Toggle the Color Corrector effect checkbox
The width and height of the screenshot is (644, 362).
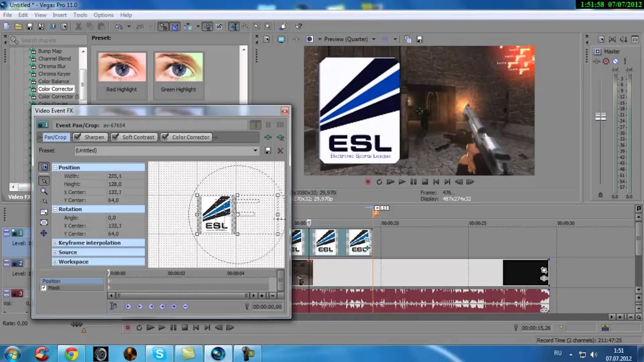tap(165, 137)
